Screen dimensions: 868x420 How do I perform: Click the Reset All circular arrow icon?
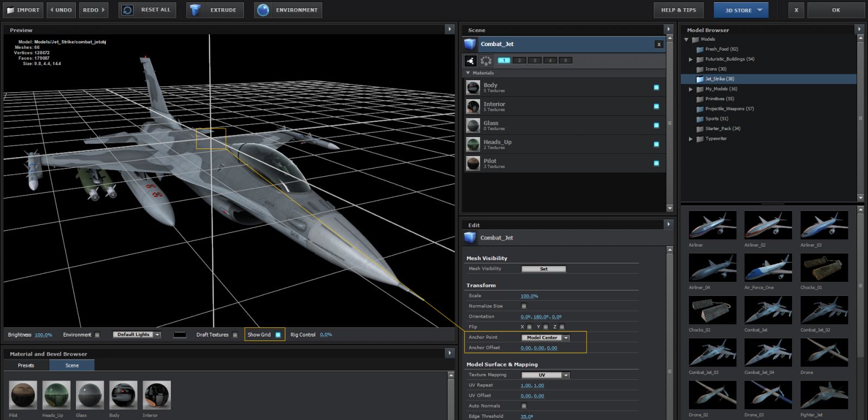pos(127,10)
